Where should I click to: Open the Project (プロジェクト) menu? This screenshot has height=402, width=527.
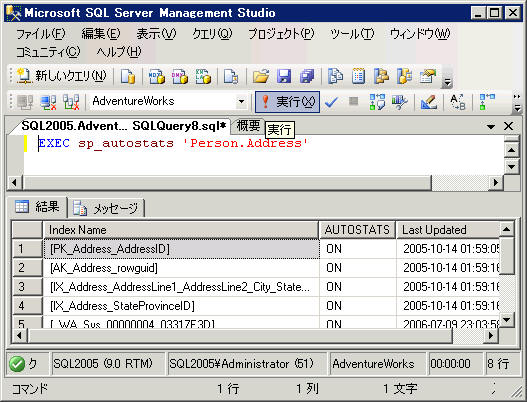(x=281, y=34)
